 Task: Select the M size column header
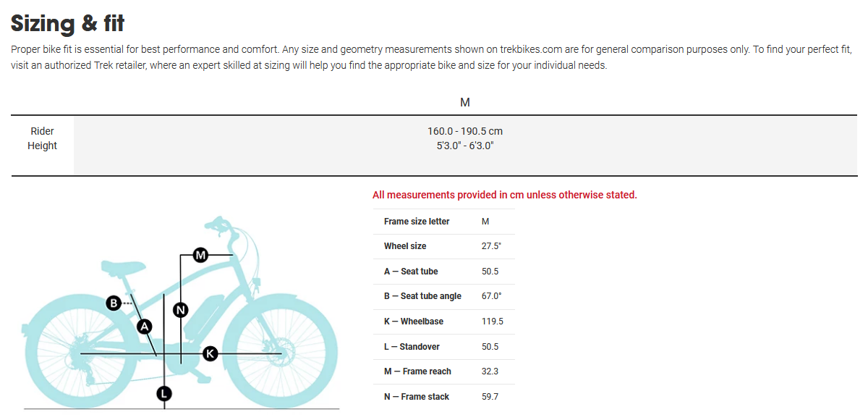465,103
